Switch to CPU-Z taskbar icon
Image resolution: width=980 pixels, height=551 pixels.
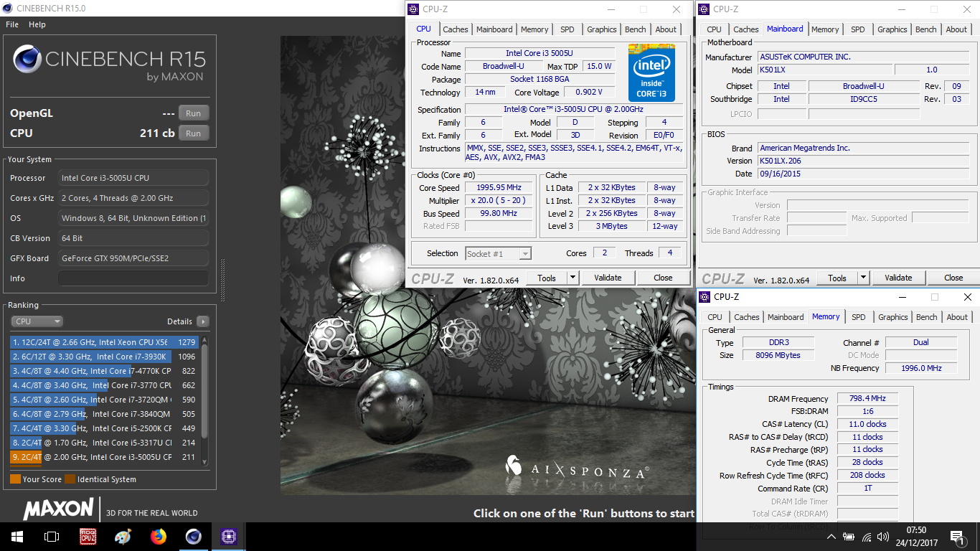pyautogui.click(x=229, y=536)
